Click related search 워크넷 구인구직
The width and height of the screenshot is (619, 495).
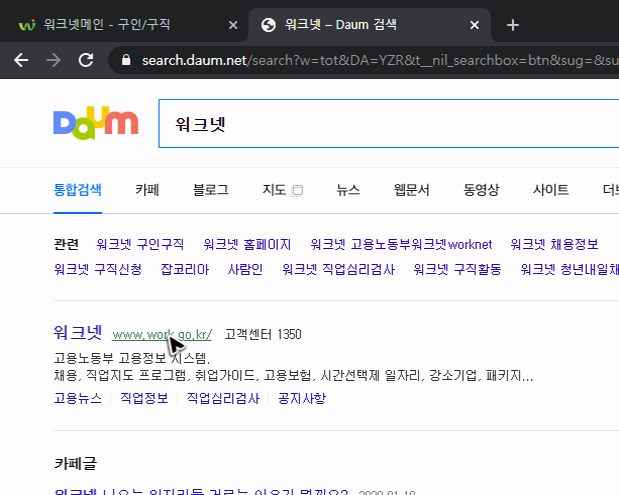click(x=140, y=244)
